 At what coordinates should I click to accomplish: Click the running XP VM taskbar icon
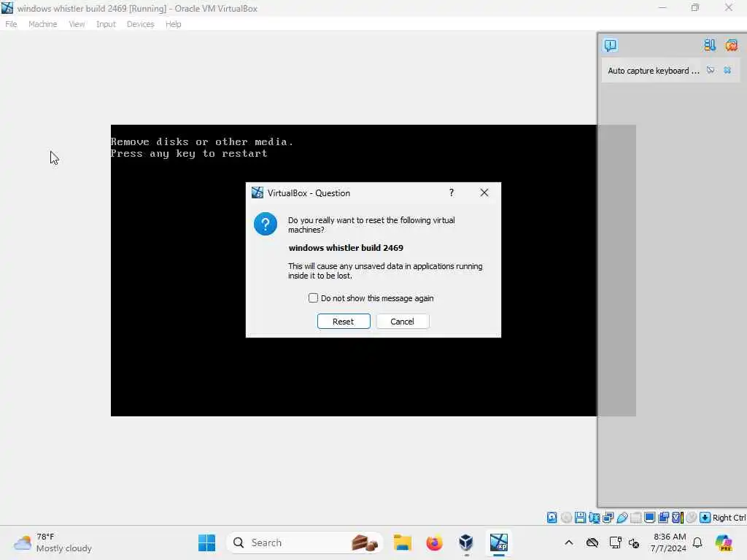pos(499,542)
